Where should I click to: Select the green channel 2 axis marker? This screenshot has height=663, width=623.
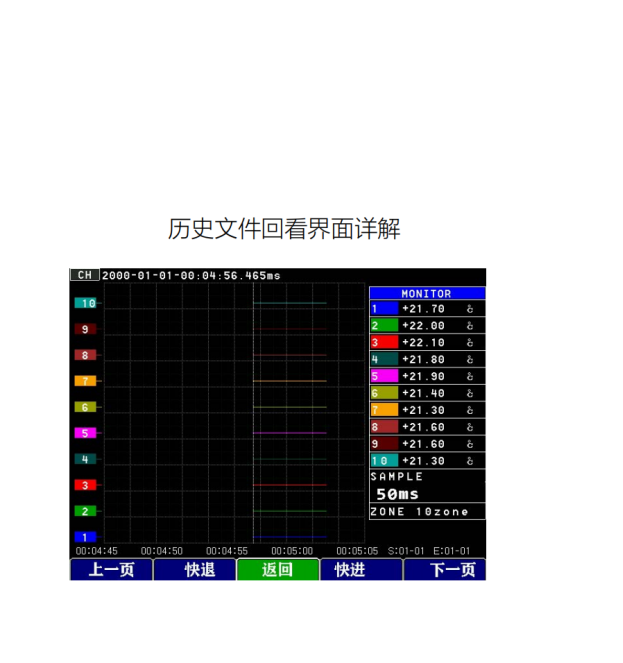(85, 511)
